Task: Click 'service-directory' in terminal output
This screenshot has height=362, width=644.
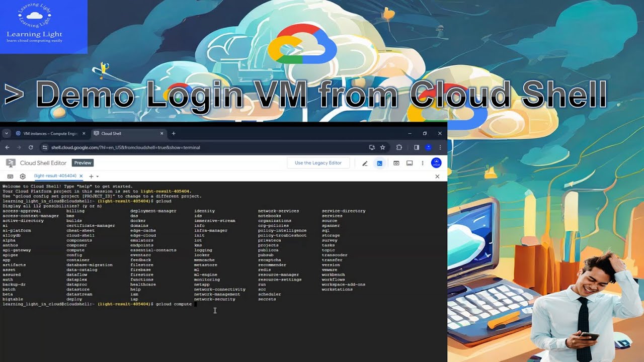Action: (344, 211)
